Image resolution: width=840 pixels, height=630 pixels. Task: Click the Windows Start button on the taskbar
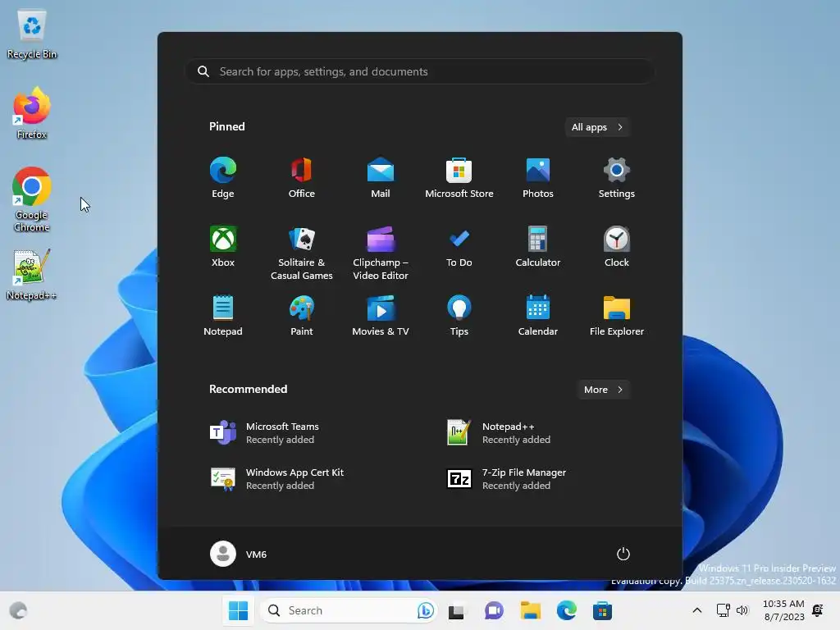[238, 610]
